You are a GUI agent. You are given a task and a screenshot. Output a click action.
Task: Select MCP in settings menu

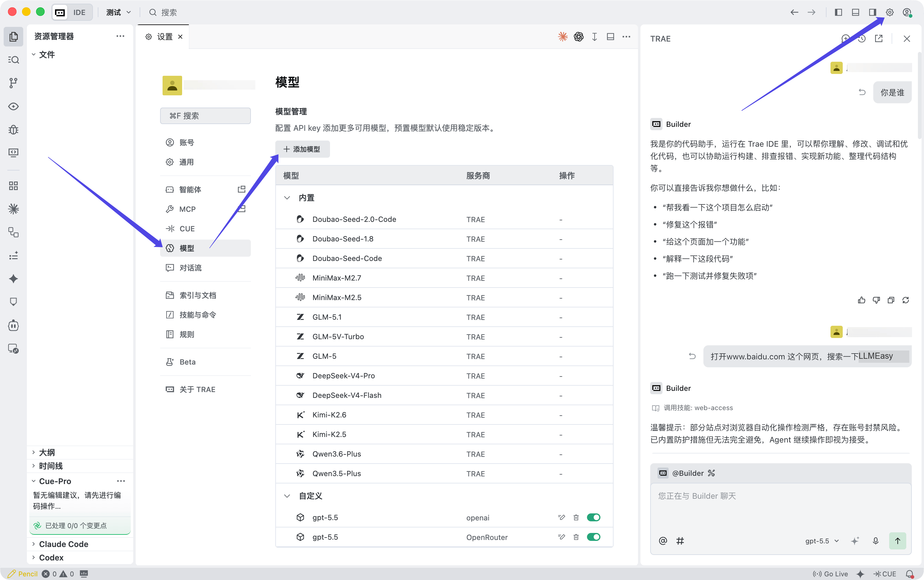206,209
